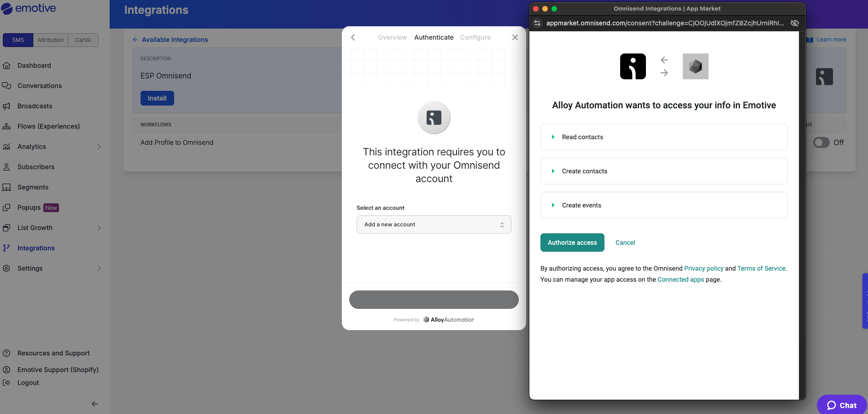The width and height of the screenshot is (868, 414).
Task: Click the Logout icon
Action: tap(6, 383)
